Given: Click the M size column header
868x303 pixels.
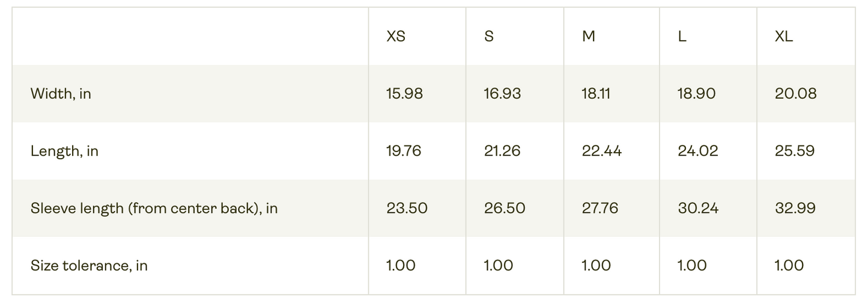Looking at the screenshot, I should click(589, 37).
